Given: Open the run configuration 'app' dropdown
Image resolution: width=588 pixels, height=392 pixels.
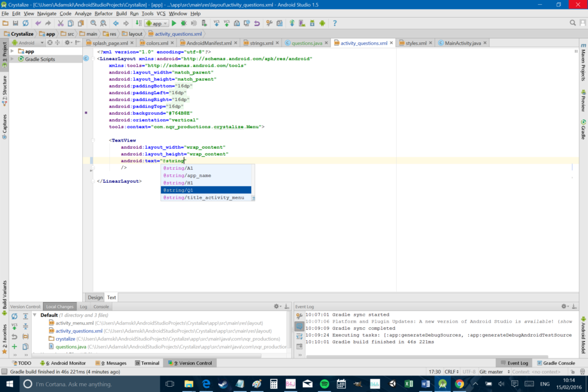Looking at the screenshot, I should coord(156,24).
